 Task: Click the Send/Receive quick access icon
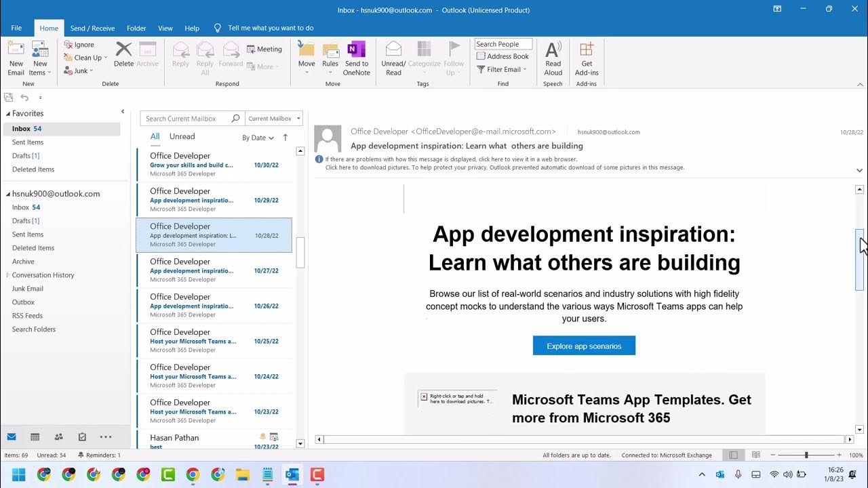pyautogui.click(x=8, y=98)
